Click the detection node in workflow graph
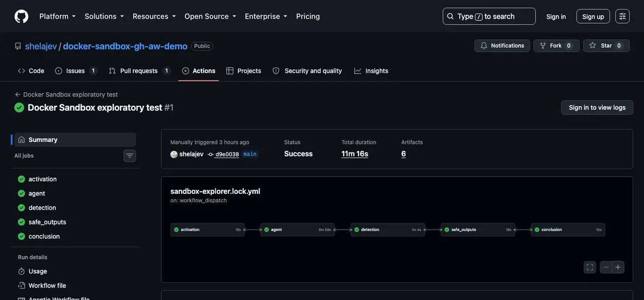Viewport: 644px width, 300px height. pos(388,230)
